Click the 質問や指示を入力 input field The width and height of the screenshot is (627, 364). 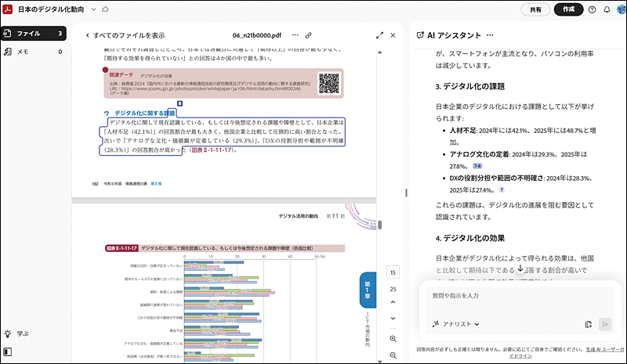(x=517, y=296)
